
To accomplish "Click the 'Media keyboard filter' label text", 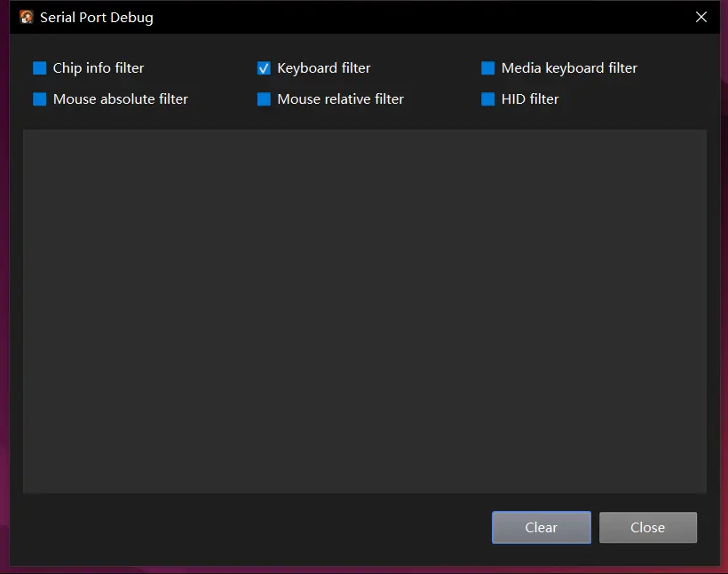I will point(569,68).
